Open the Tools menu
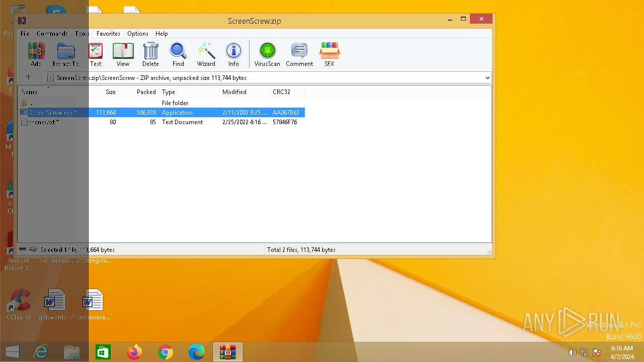The height and width of the screenshot is (362, 644). click(x=82, y=34)
